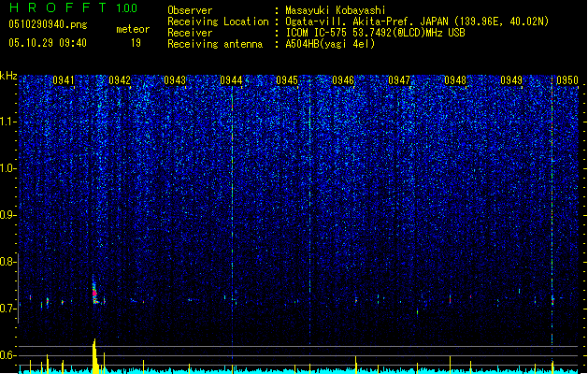Screen dimensions: 588x374
Task: Click the 1.1 kHz axis label
Action: click(7, 122)
